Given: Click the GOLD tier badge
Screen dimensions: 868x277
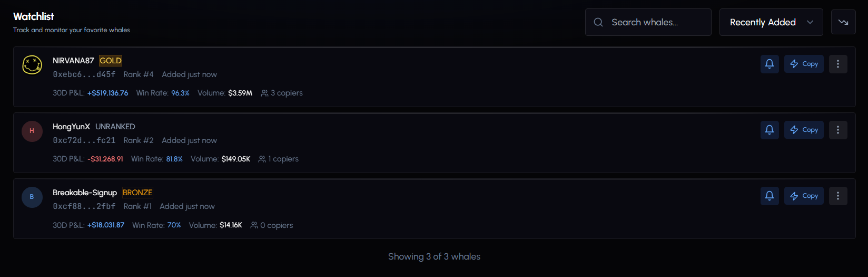Looking at the screenshot, I should tap(111, 61).
